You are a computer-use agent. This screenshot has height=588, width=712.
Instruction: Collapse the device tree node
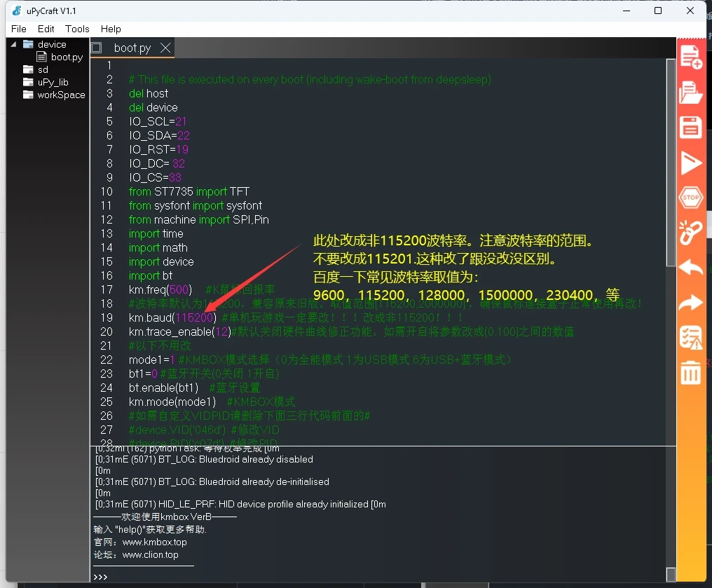(13, 44)
